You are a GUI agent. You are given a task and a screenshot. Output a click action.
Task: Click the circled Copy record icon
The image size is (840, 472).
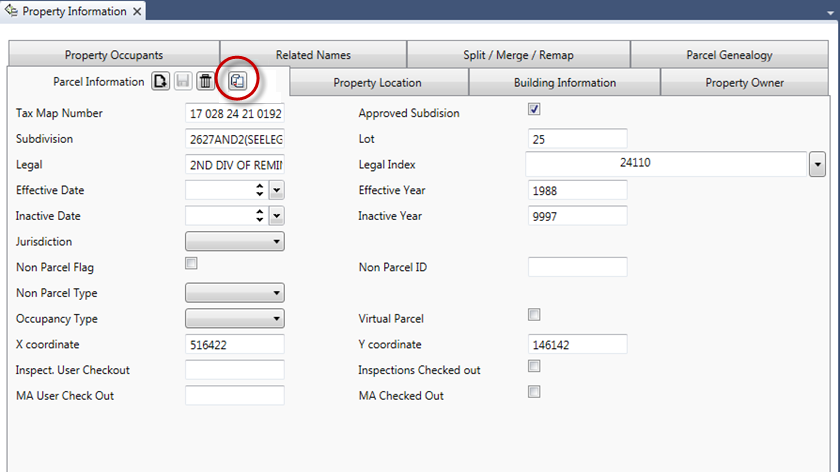coord(237,82)
